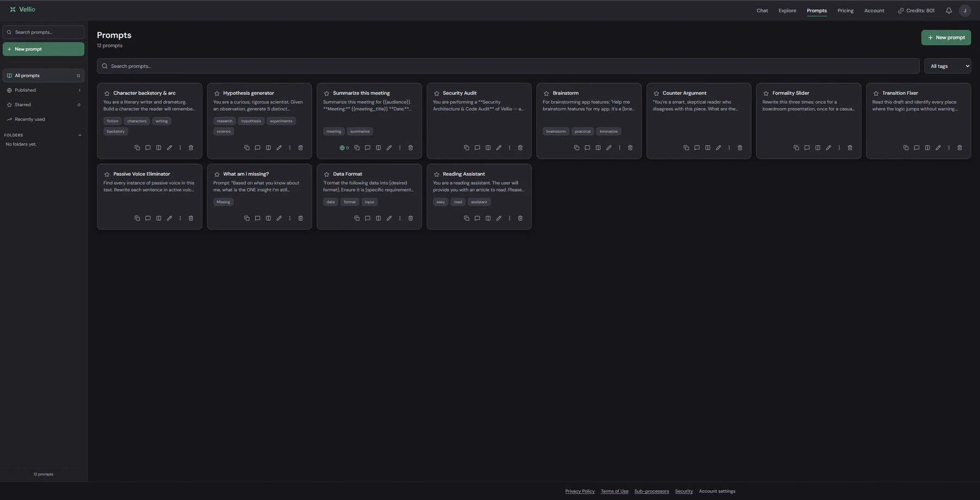Open more options on Brainstorm card

pos(620,148)
